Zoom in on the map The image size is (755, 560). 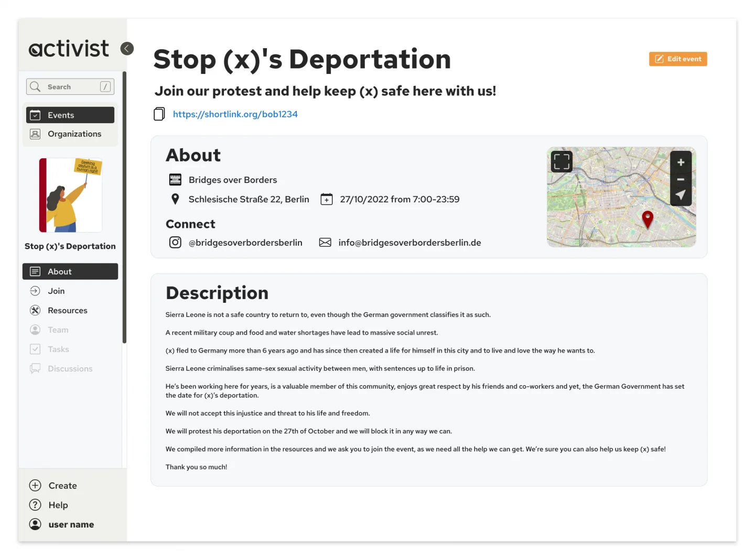pos(681,162)
